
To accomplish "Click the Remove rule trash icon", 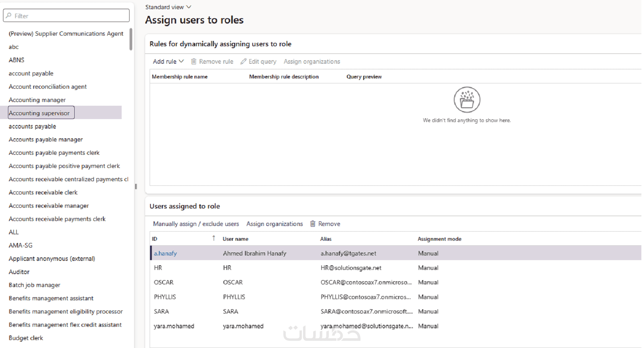I will [x=194, y=61].
